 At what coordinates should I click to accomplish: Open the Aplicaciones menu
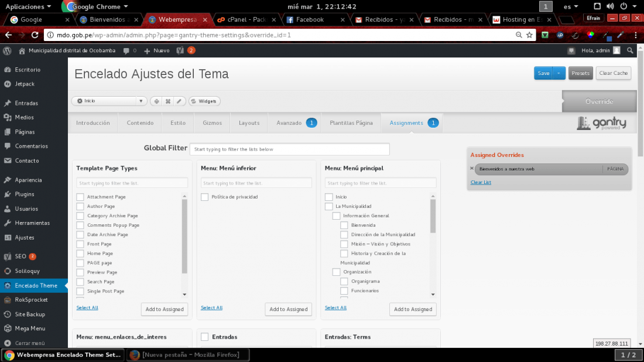28,6
